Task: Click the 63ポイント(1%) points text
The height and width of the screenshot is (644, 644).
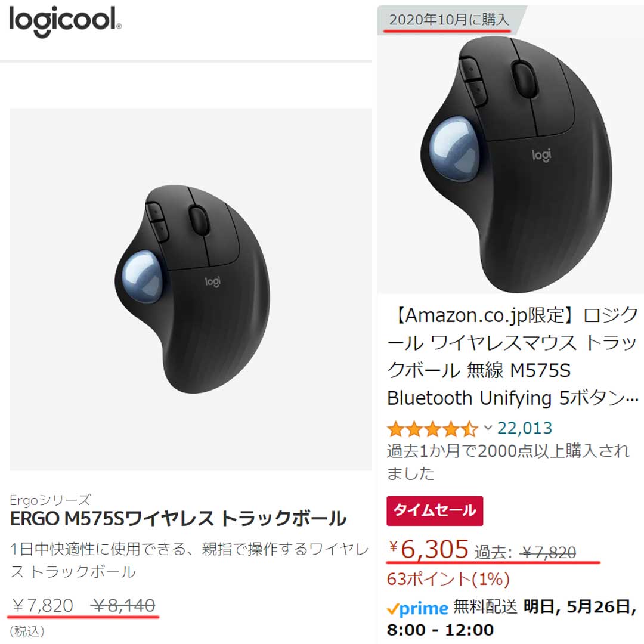Action: (448, 579)
